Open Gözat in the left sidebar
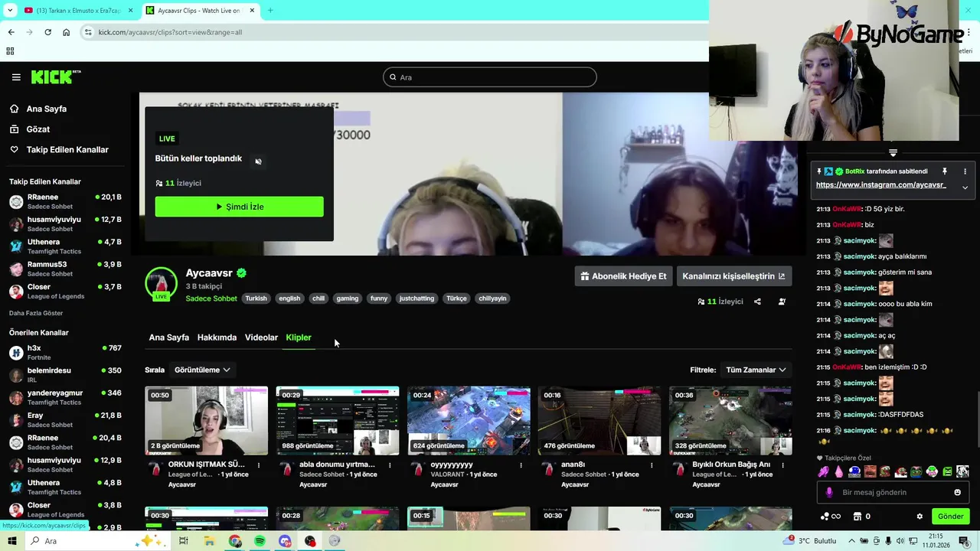This screenshot has height=551, width=980. [x=38, y=129]
